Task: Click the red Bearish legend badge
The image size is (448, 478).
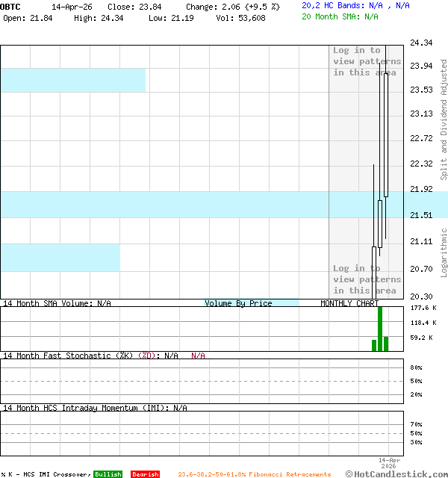Action: pyautogui.click(x=145, y=474)
